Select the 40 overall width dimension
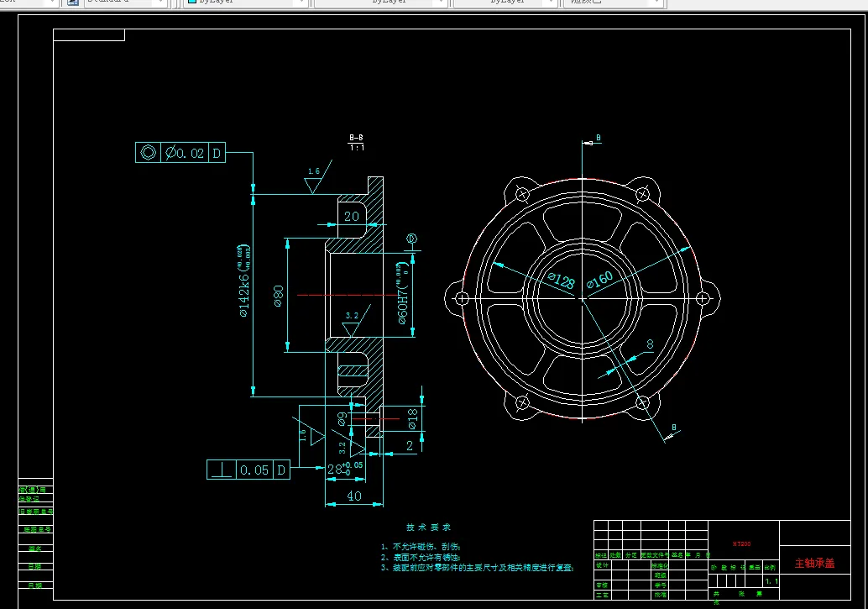The height and width of the screenshot is (609, 868). (x=354, y=496)
